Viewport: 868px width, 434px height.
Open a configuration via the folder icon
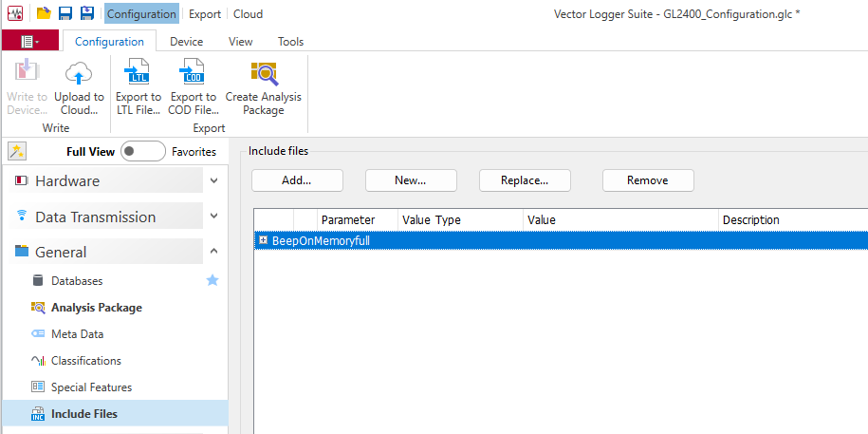tap(44, 13)
